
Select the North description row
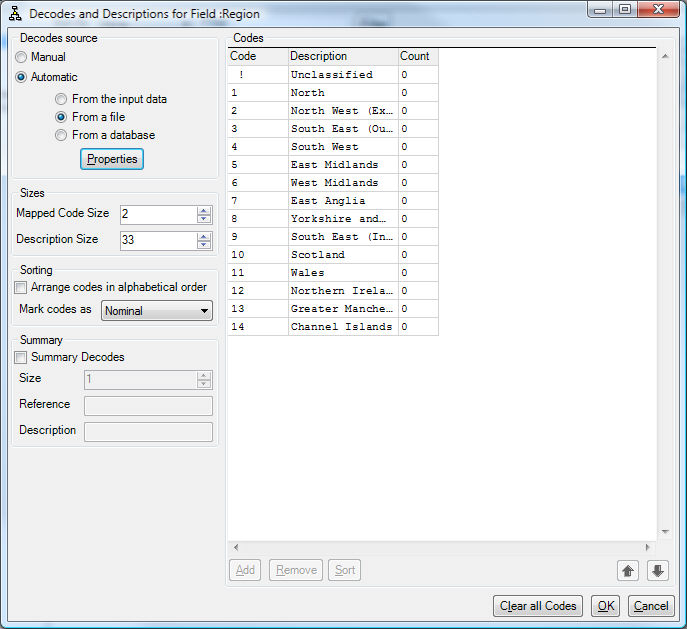coord(333,93)
